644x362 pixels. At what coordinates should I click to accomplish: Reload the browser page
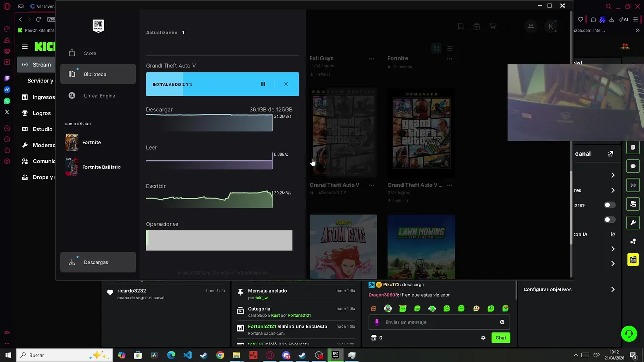click(x=38, y=19)
